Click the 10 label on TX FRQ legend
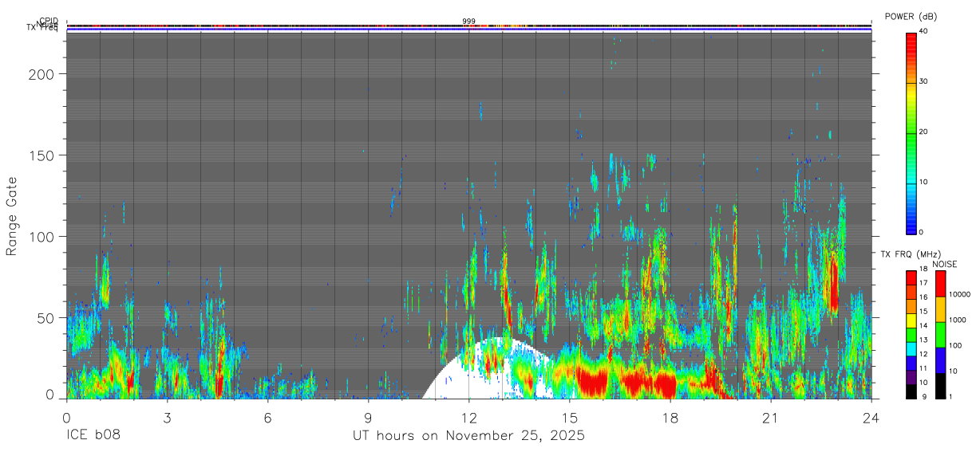 [923, 383]
